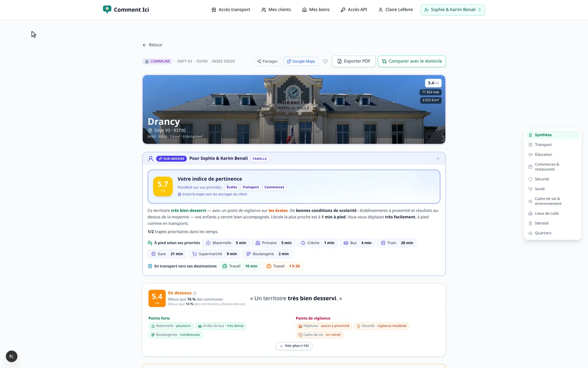Click the 5.7 pertinence score tile

pos(163,186)
